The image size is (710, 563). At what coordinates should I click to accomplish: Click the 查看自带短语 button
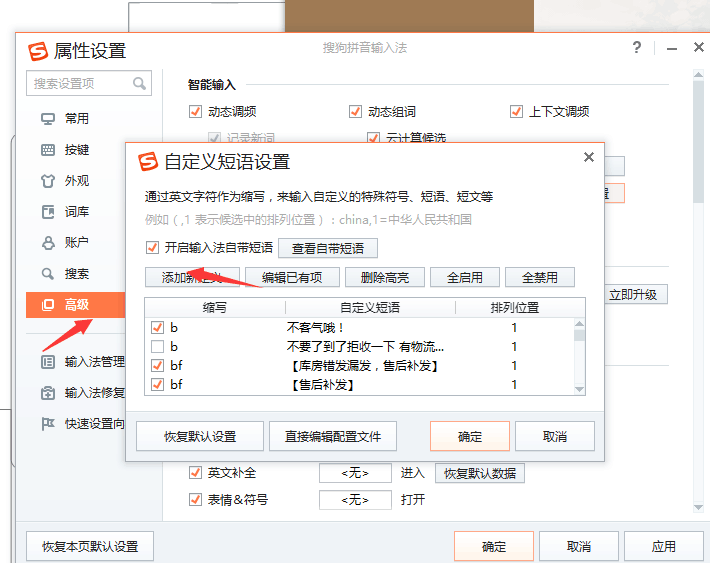coord(328,248)
